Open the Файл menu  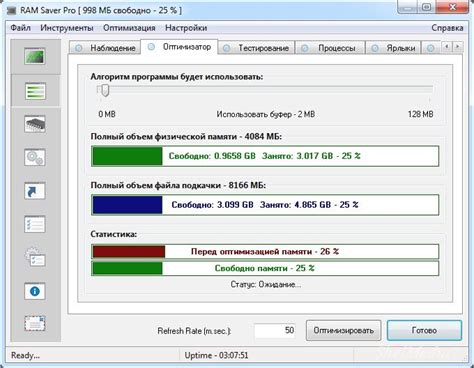pos(21,28)
